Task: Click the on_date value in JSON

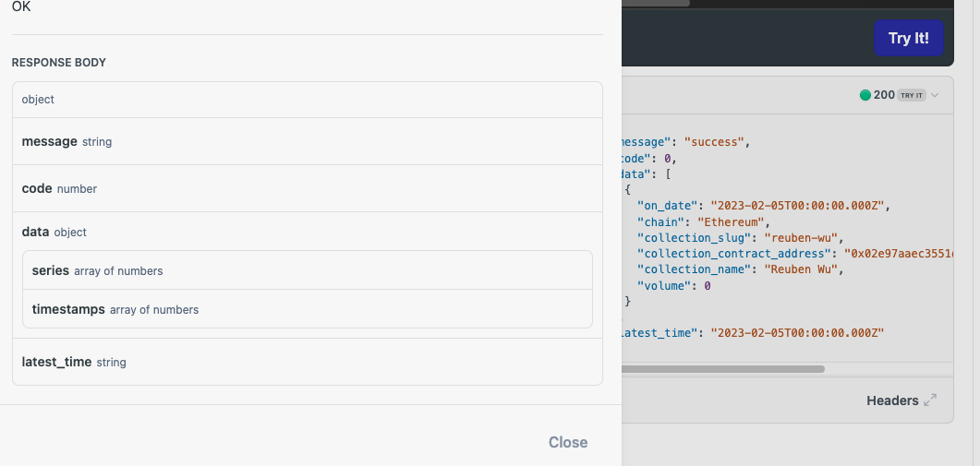Action: click(797, 206)
